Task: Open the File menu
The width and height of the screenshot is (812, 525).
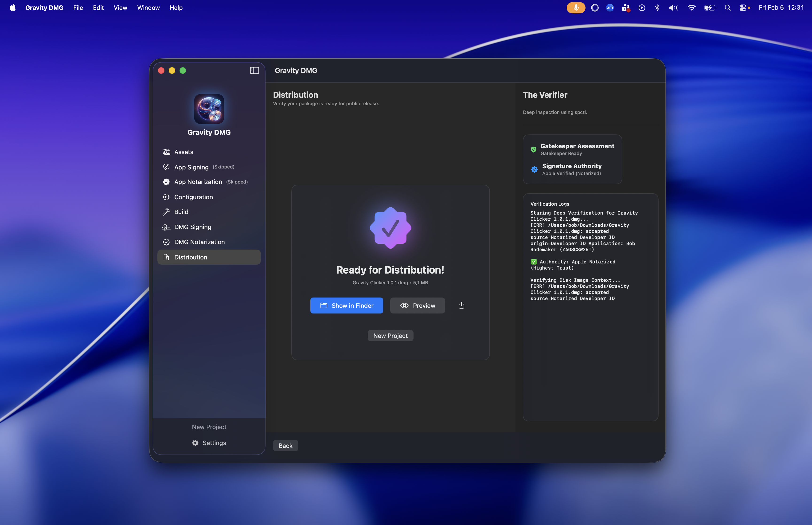Action: [78, 8]
